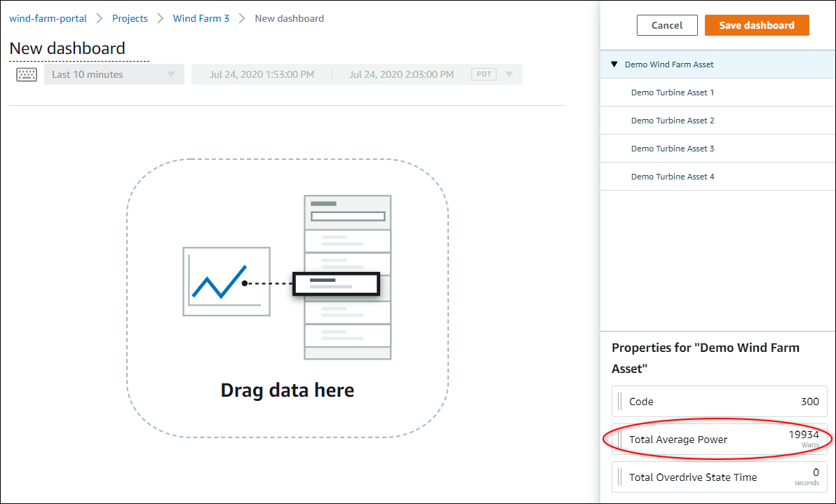Select Demo Turbine Asset 2
The width and height of the screenshot is (836, 504).
pos(673,120)
